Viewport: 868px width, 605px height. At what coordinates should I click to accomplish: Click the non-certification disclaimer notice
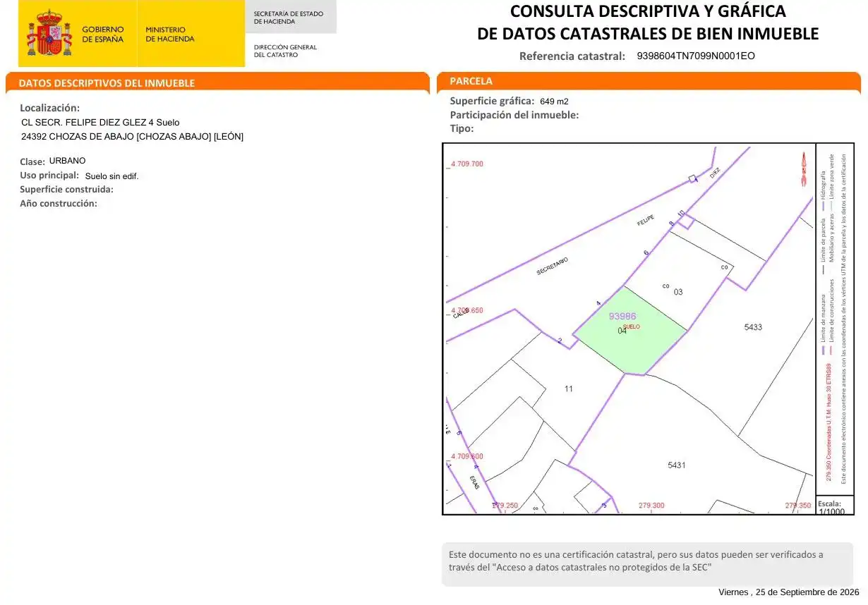pyautogui.click(x=647, y=563)
